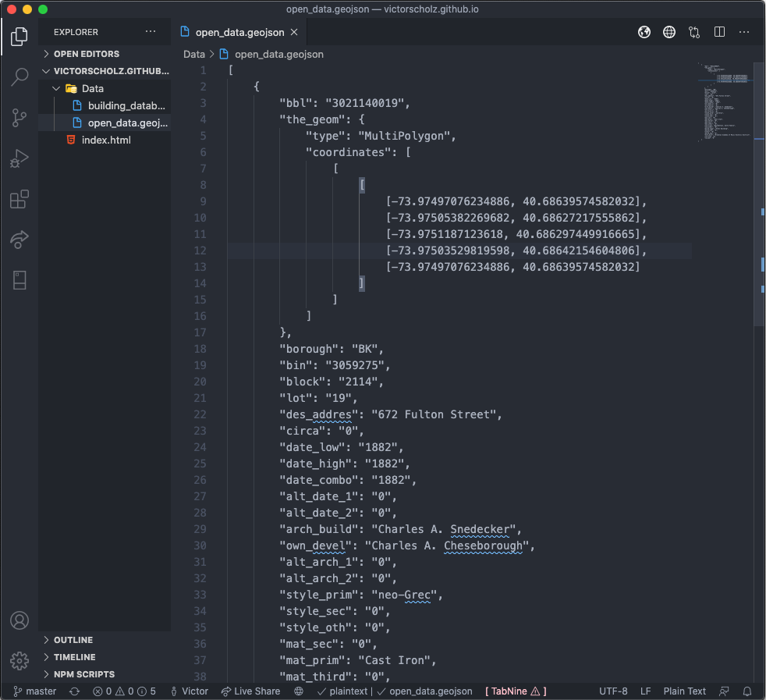Change the language mode from Plain Text
Viewport: 766px width, 700px height.
pyautogui.click(x=684, y=691)
